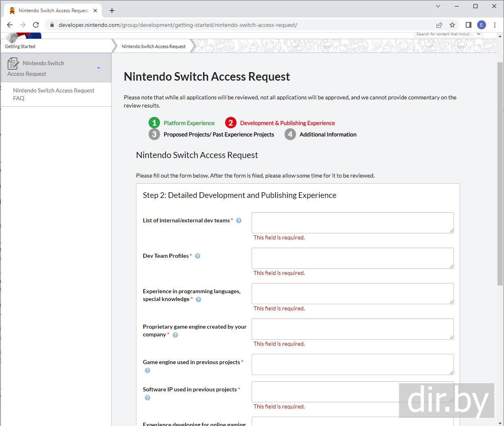Reload the page
The image size is (504, 426).
tap(36, 25)
